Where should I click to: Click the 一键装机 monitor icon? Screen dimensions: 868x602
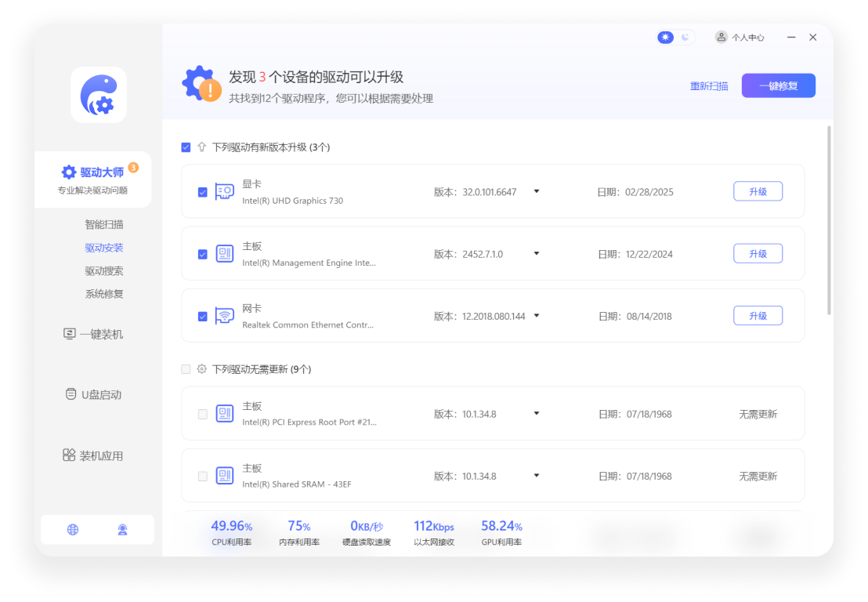pos(69,333)
